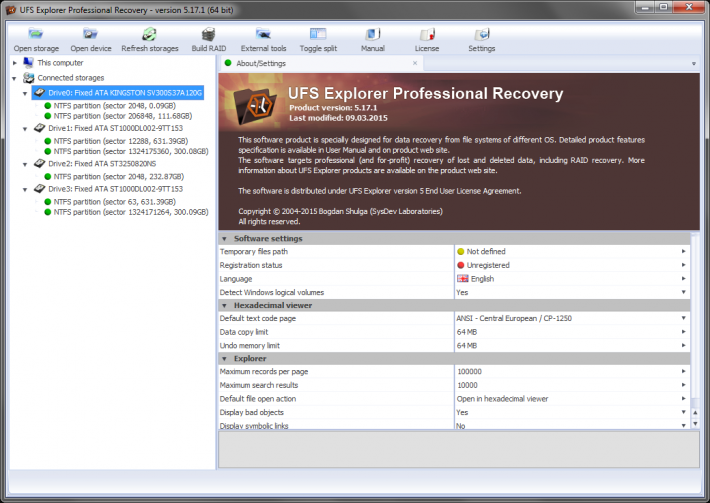The image size is (710, 503).
Task: Select Drive1: Fixed ATA ST1000DL002-9TT153
Action: (115, 128)
